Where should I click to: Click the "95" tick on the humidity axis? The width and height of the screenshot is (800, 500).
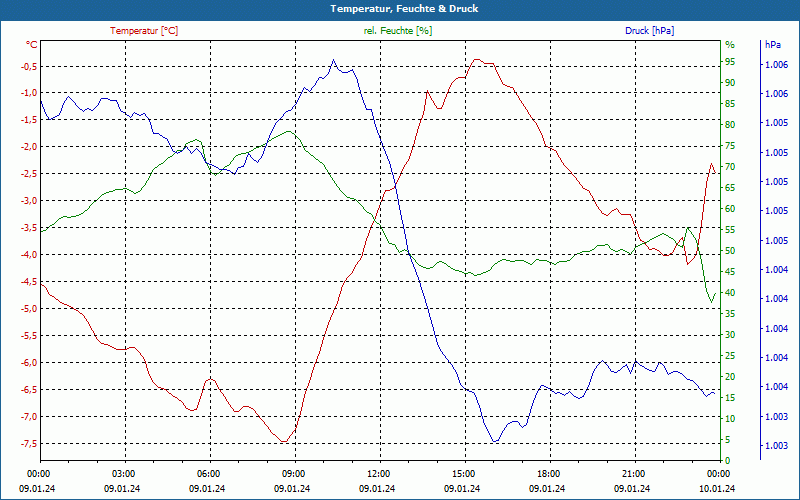pos(730,62)
